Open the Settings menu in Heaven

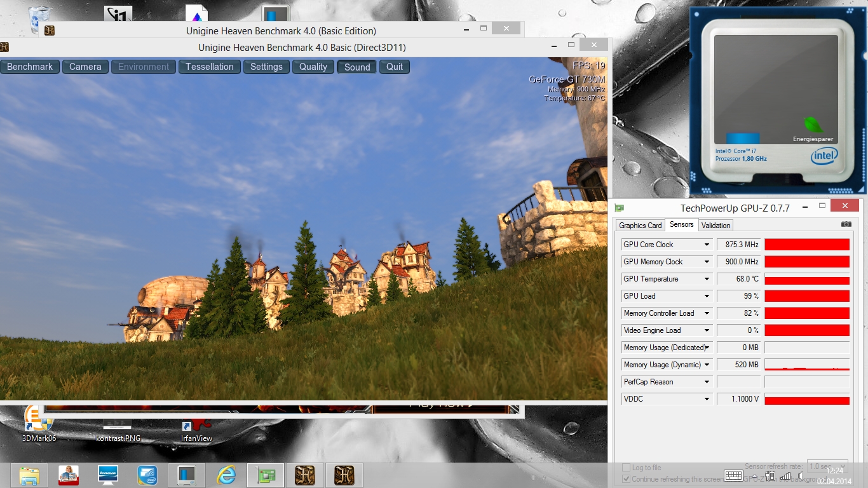[266, 67]
